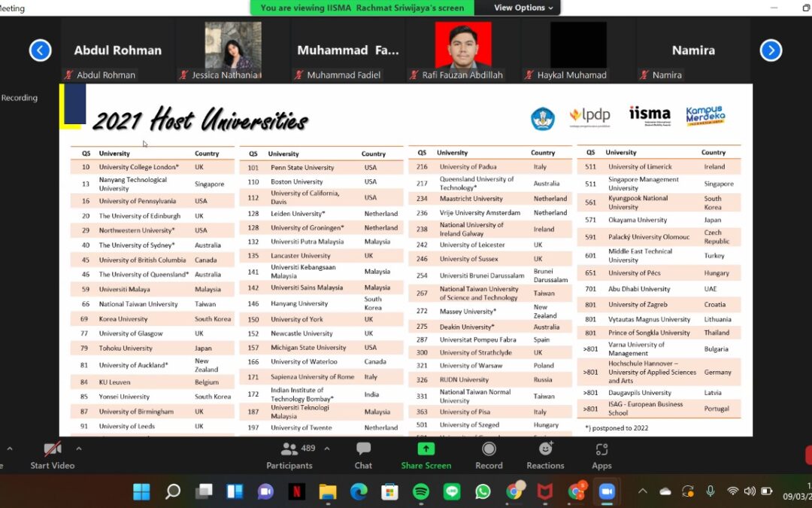
Task: Click the green Share Screen icon
Action: (x=426, y=449)
